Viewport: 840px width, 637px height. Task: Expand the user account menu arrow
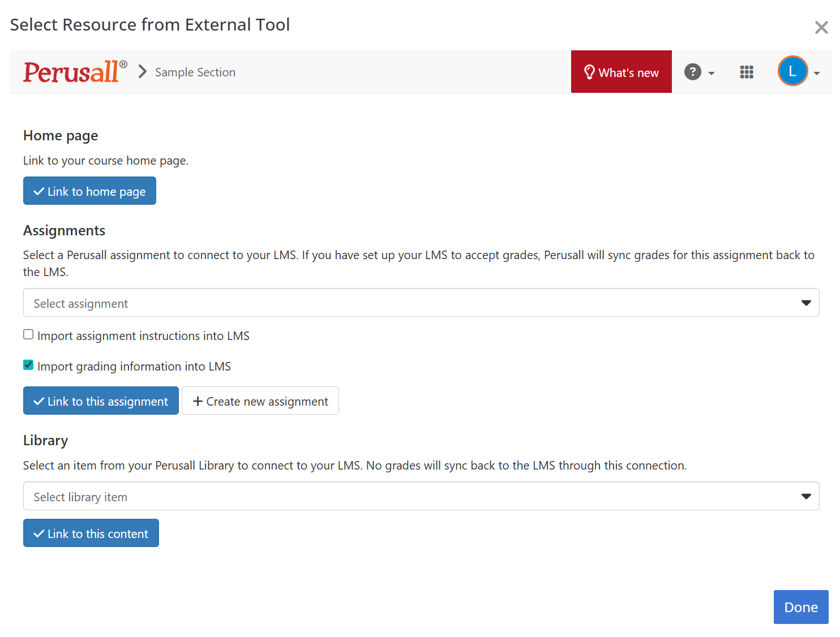tap(817, 74)
